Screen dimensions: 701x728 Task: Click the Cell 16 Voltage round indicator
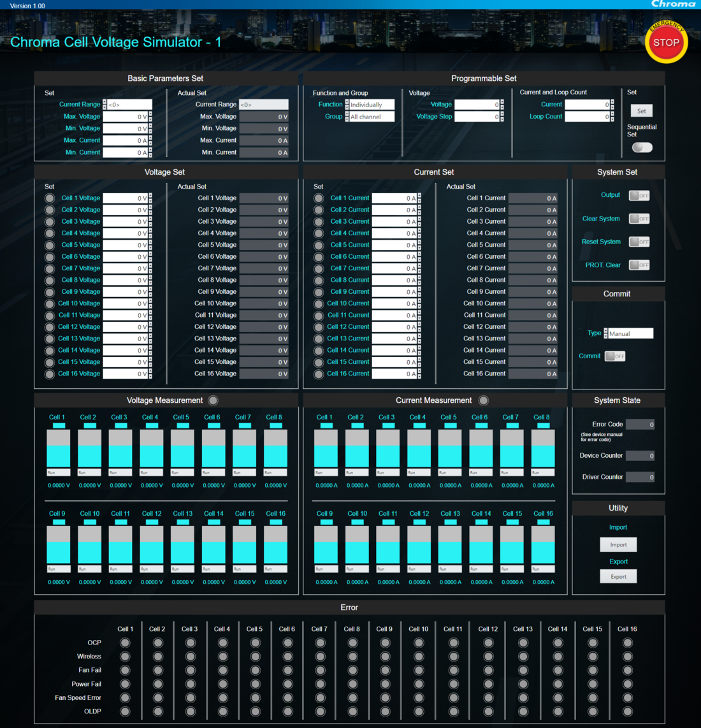click(49, 374)
